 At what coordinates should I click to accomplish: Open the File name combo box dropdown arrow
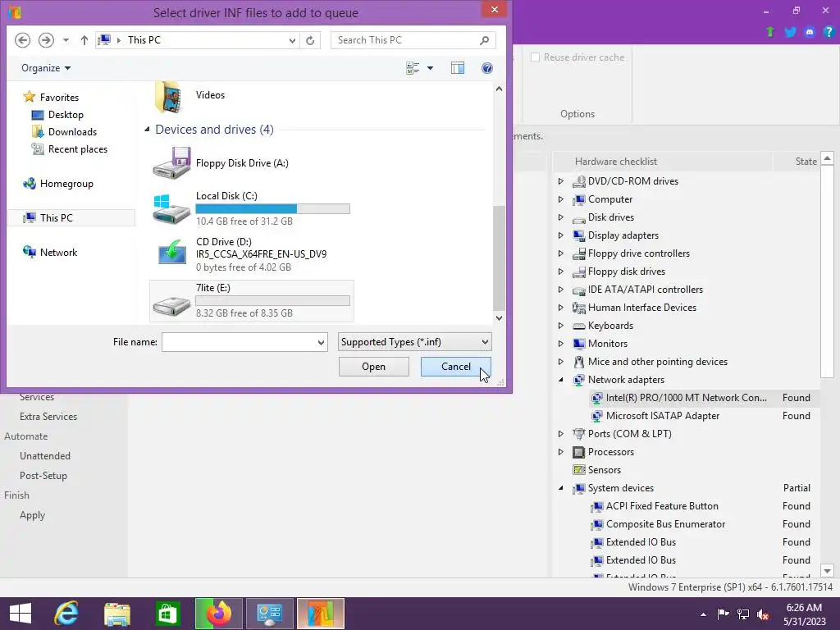(x=321, y=342)
